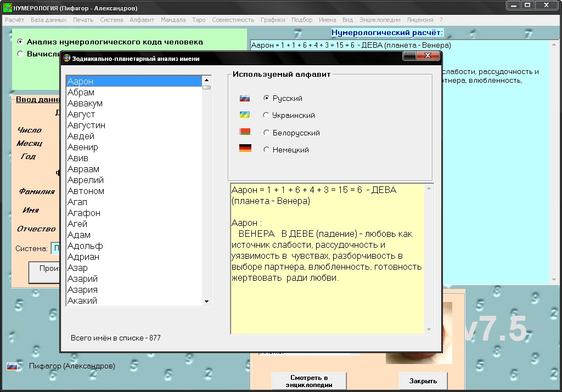Select the name Азарий in the list
Image resolution: width=562 pixels, height=392 pixels.
click(134, 279)
